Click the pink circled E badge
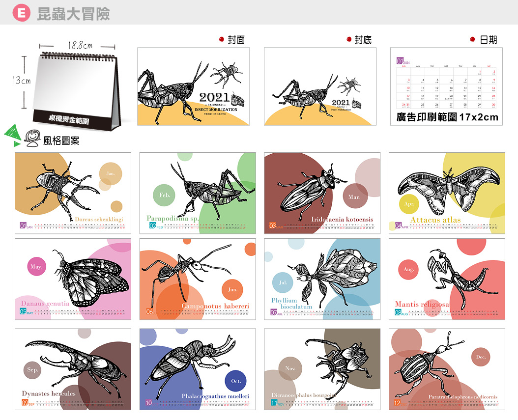 point(21,13)
